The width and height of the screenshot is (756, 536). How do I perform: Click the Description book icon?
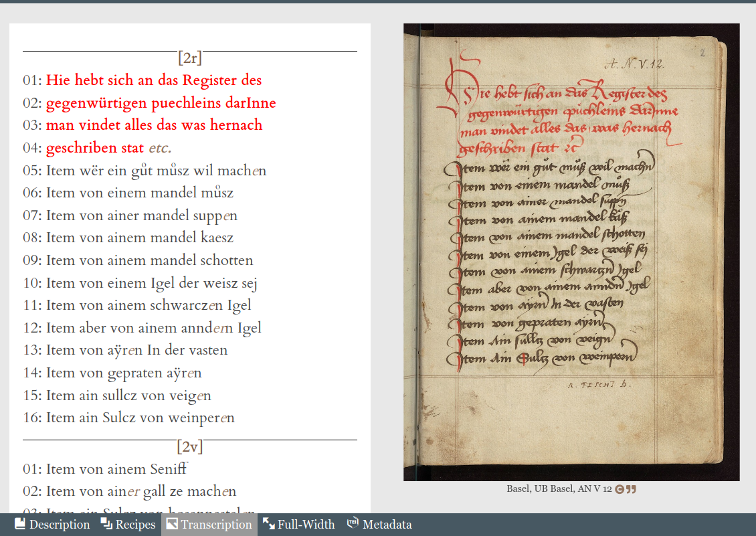click(20, 523)
